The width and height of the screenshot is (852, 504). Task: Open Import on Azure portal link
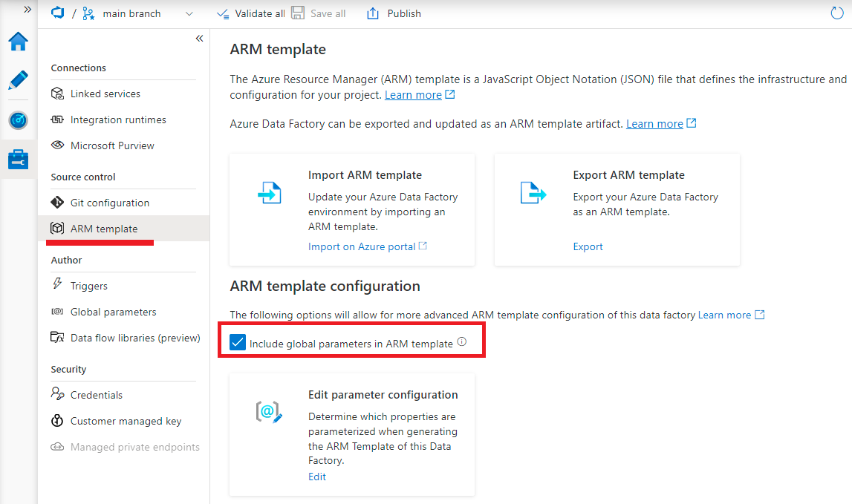click(362, 246)
